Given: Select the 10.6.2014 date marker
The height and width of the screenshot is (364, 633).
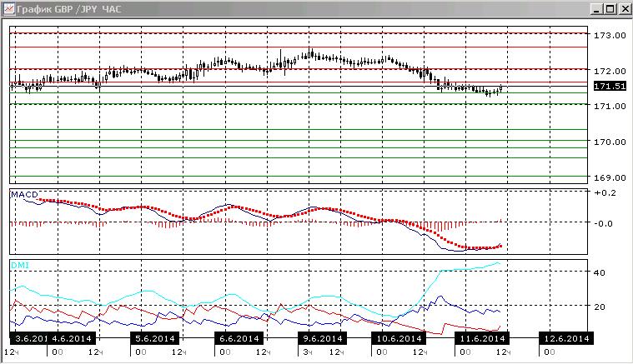Looking at the screenshot, I should tap(399, 338).
